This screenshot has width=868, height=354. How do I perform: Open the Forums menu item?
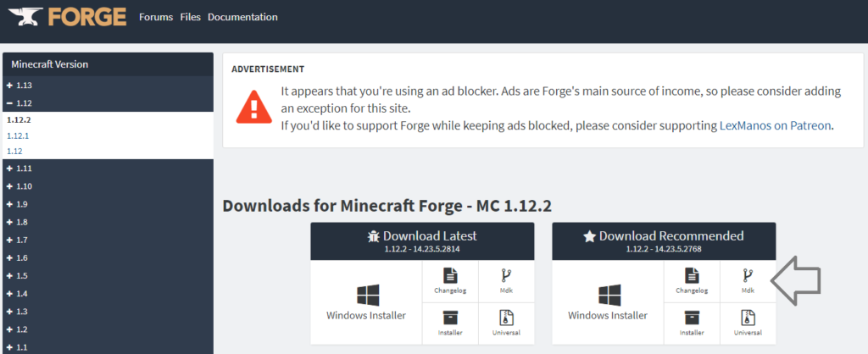tap(156, 17)
